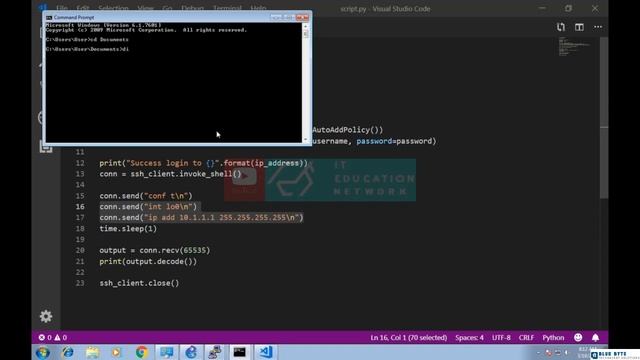Open the feedback smiley in the status bar
640x360 pixels.
coord(578,338)
